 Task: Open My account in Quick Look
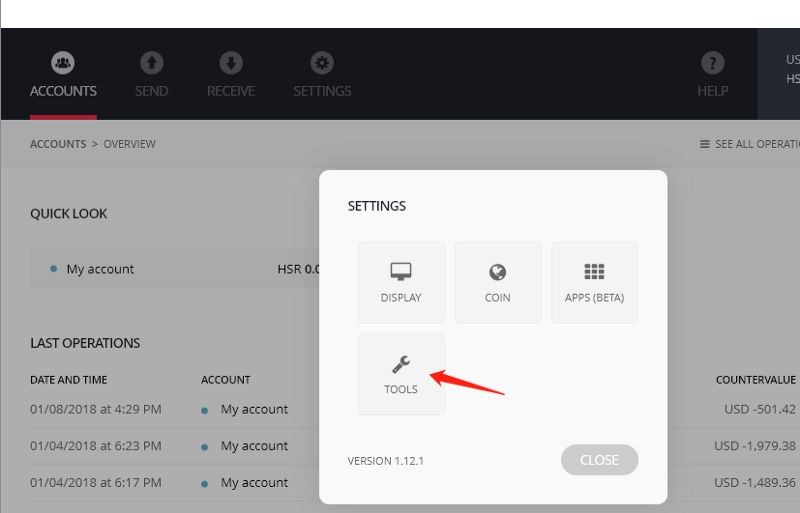175,269
